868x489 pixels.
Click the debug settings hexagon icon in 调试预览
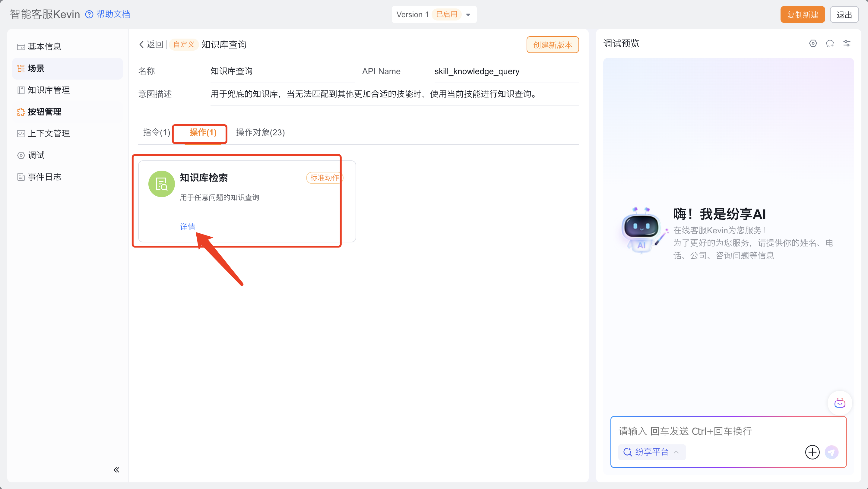[x=813, y=43]
